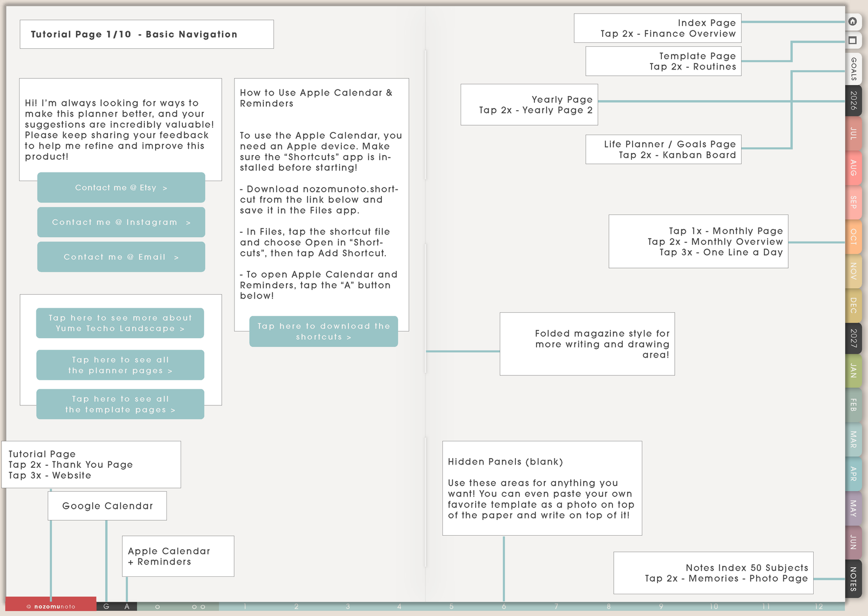Click the Tutorial Page 1/10 title box
Image resolution: width=868 pixels, height=616 pixels.
pos(146,34)
